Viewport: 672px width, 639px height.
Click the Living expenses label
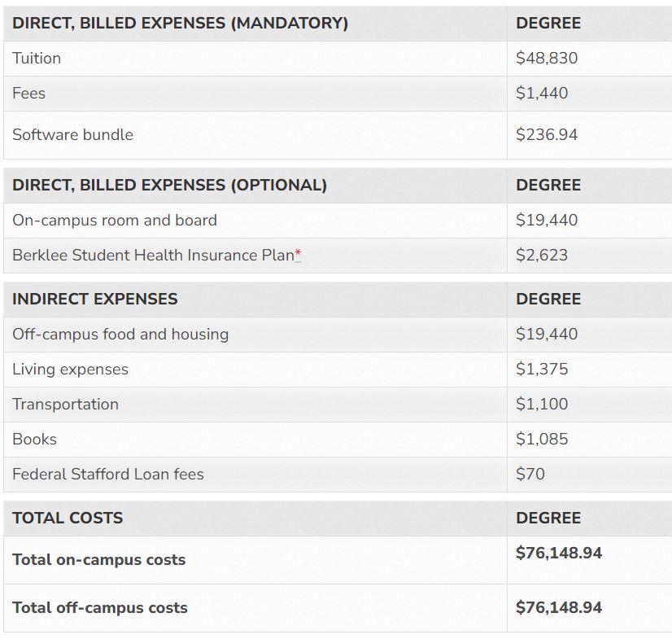70,370
